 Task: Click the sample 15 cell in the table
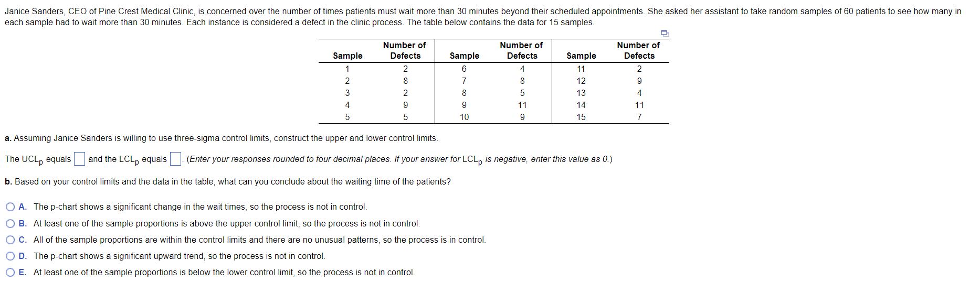(581, 117)
